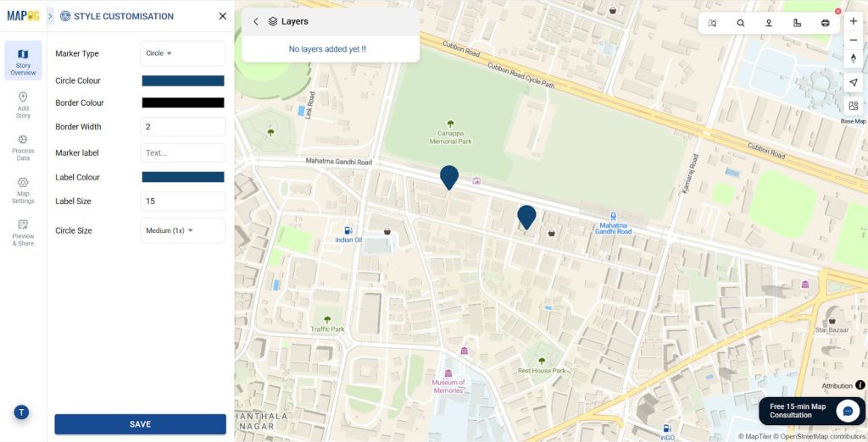Click the MAPOG logo

click(23, 16)
